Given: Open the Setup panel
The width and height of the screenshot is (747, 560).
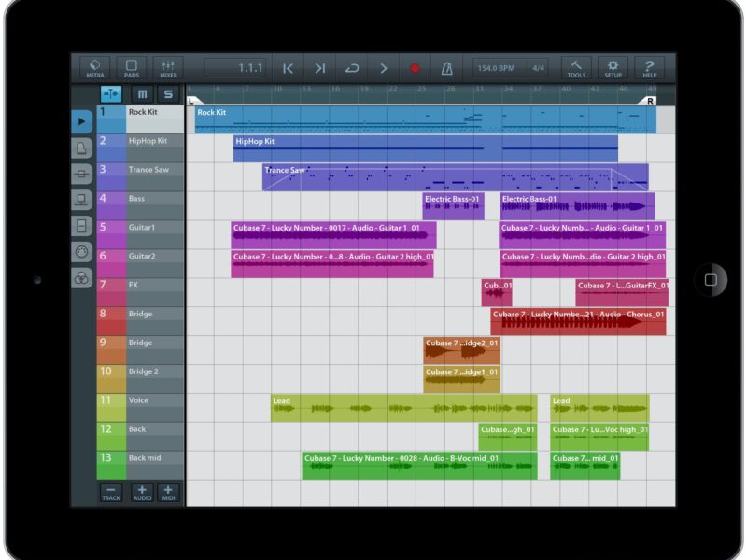Looking at the screenshot, I should click(613, 68).
